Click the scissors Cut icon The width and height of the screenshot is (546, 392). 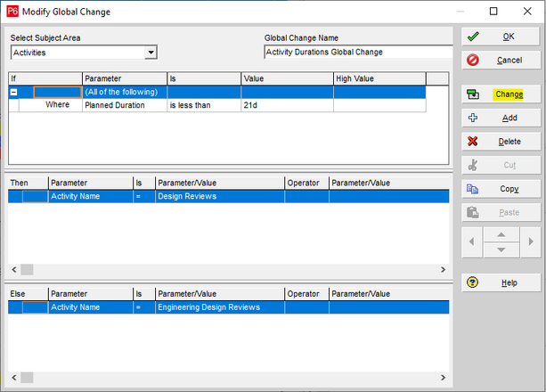click(473, 165)
